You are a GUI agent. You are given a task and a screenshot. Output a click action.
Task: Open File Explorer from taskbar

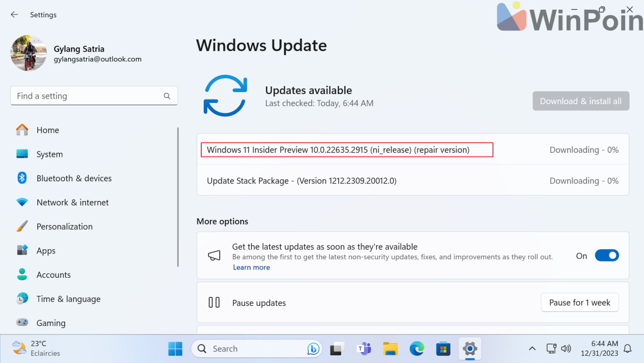pos(390,348)
